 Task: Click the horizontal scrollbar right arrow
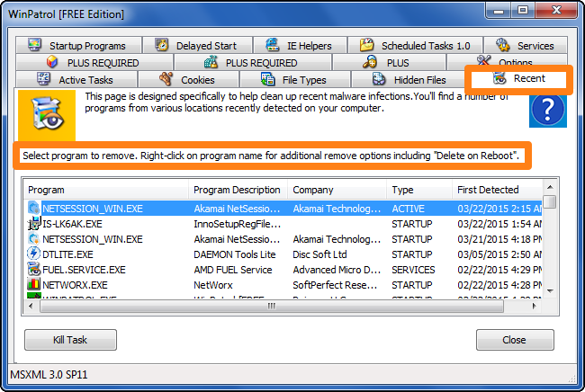click(x=535, y=306)
